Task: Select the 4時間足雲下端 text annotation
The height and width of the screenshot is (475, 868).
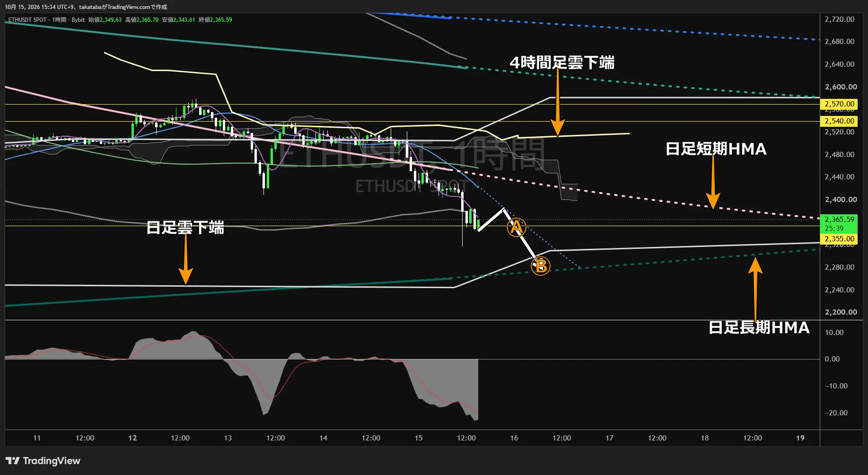Action: tap(562, 62)
